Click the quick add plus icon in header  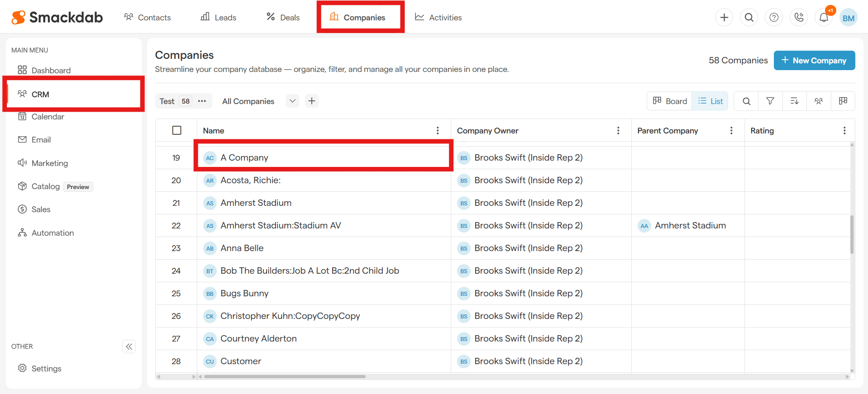(724, 18)
